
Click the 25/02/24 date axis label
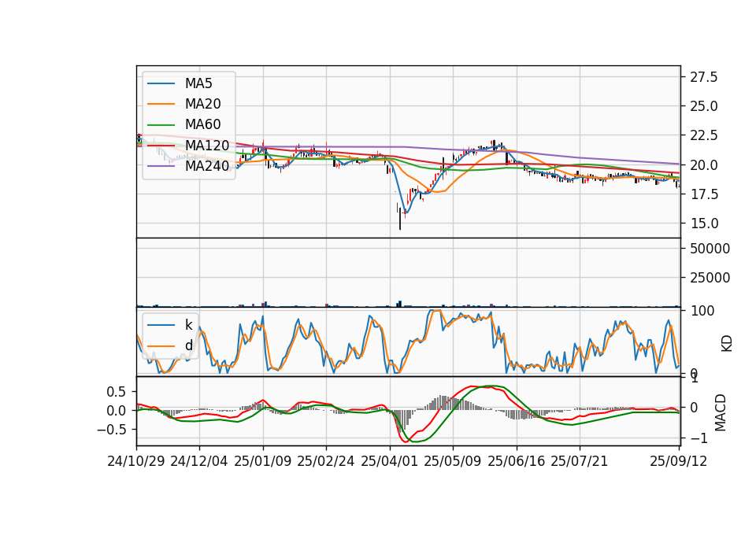point(326,461)
